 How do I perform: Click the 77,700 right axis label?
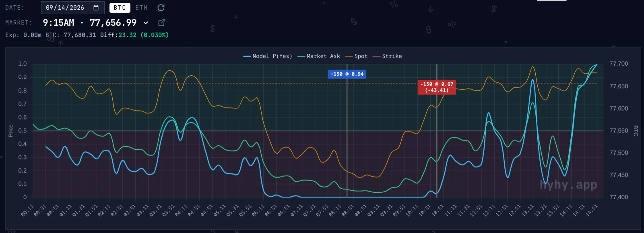point(619,64)
